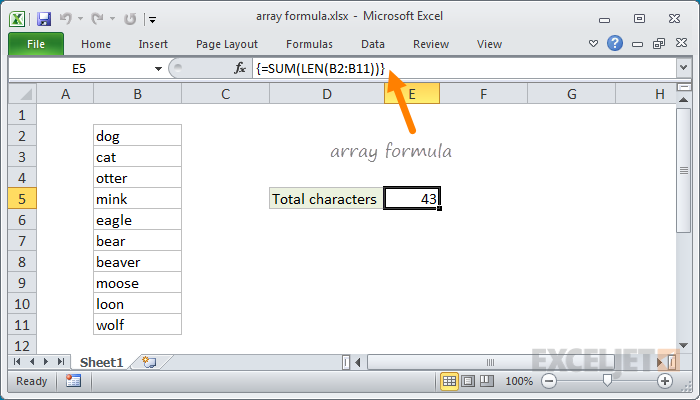Switch to the Insert ribbon tab
The width and height of the screenshot is (700, 400).
pyautogui.click(x=153, y=44)
